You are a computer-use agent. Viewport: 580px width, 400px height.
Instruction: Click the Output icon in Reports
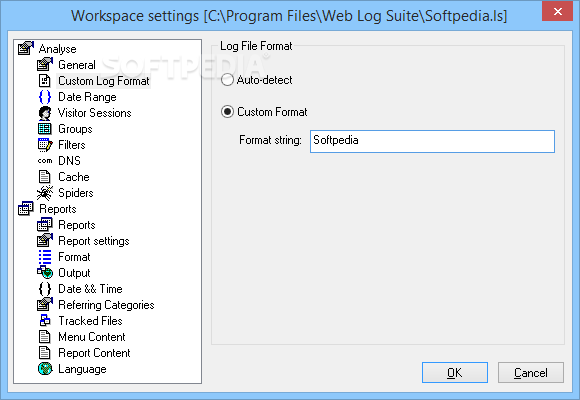click(45, 273)
